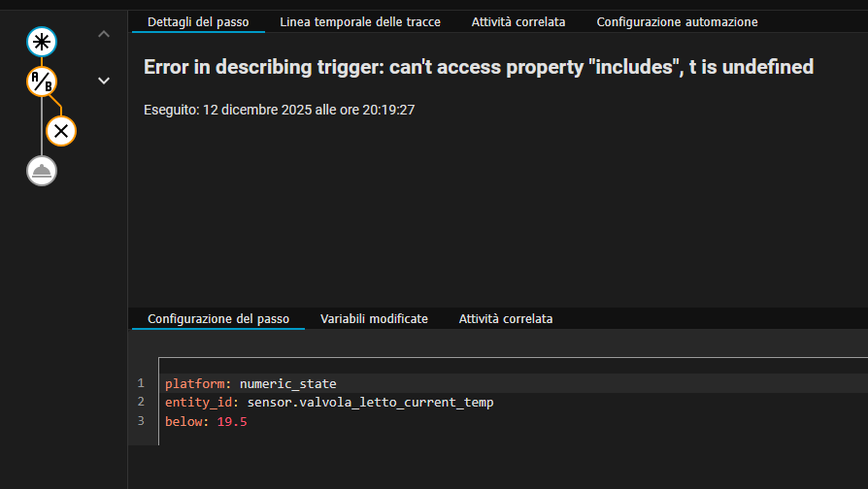Click the trigger error heading text
868x489 pixels.
click(479, 67)
